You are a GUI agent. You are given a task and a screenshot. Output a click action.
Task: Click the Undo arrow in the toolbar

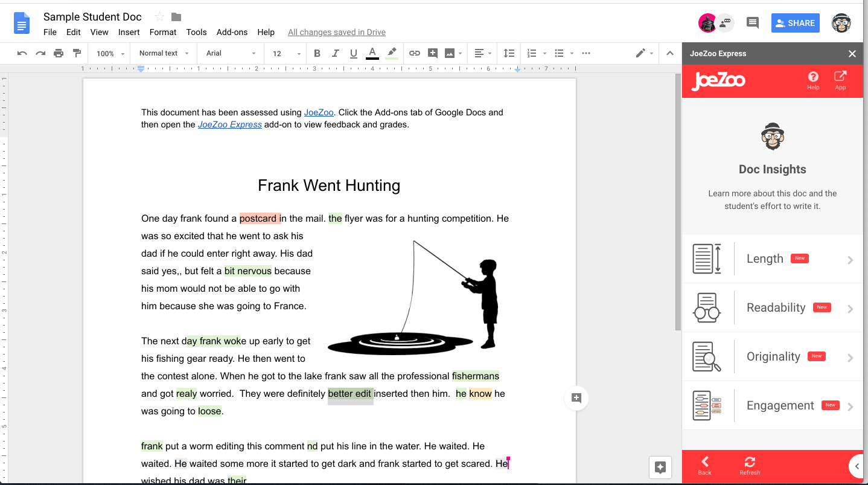[22, 53]
